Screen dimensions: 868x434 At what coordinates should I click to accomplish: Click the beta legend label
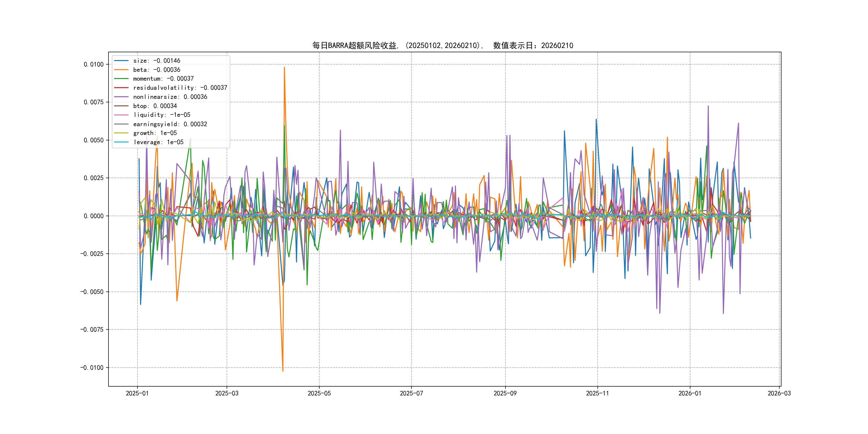(157, 70)
